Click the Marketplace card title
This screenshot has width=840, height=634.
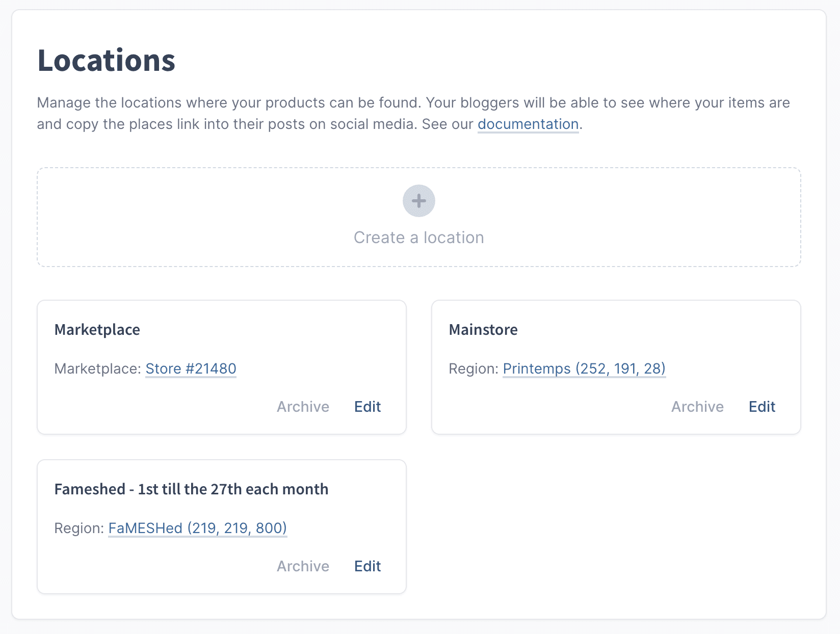(x=97, y=330)
